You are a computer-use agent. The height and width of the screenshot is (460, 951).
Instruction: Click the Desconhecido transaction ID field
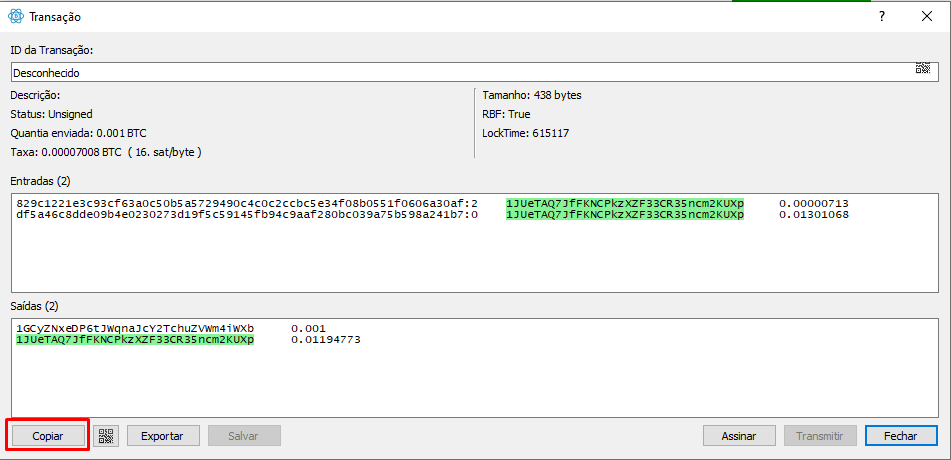461,73
